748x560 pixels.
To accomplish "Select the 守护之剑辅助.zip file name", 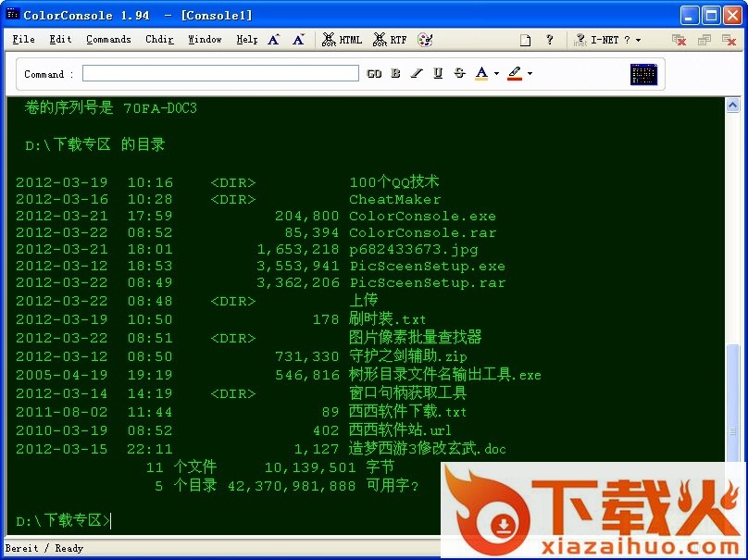I will 408,355.
